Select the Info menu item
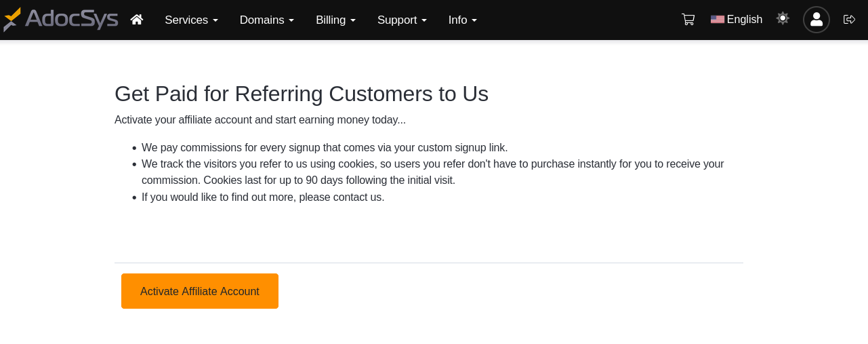Screen dimensions: 868x344 [x=462, y=20]
